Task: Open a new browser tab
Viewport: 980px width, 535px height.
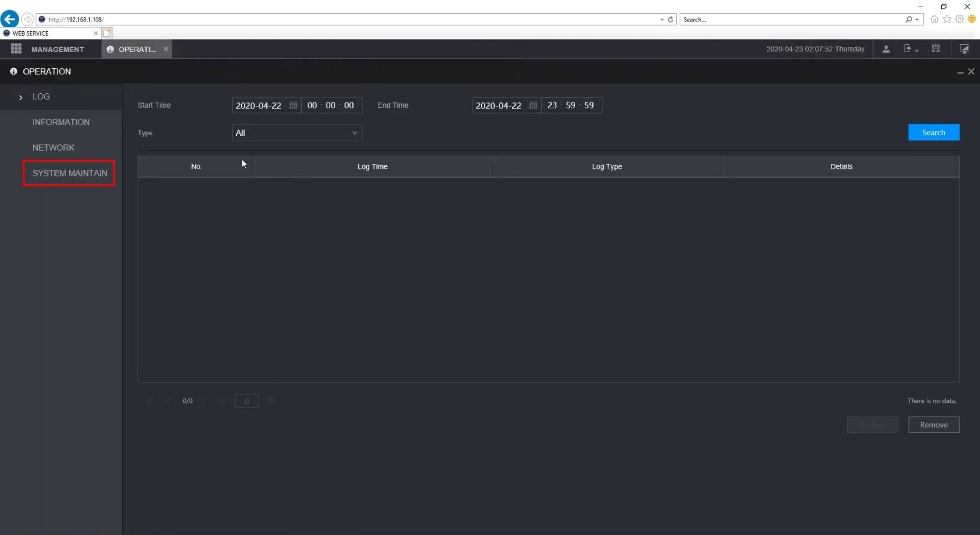Action: [107, 33]
